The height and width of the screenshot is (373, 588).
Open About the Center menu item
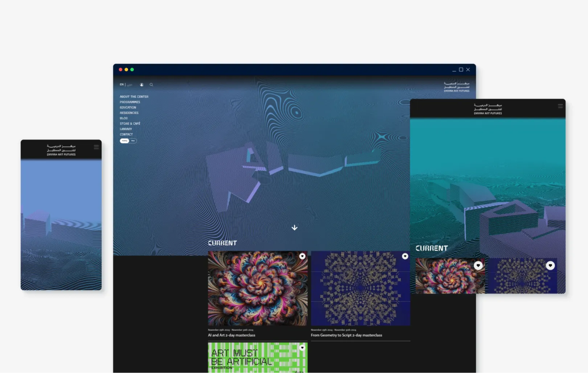[x=134, y=97]
